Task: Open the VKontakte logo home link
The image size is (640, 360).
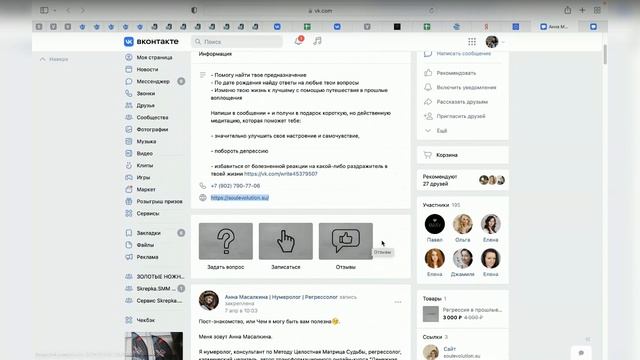Action: click(x=151, y=41)
